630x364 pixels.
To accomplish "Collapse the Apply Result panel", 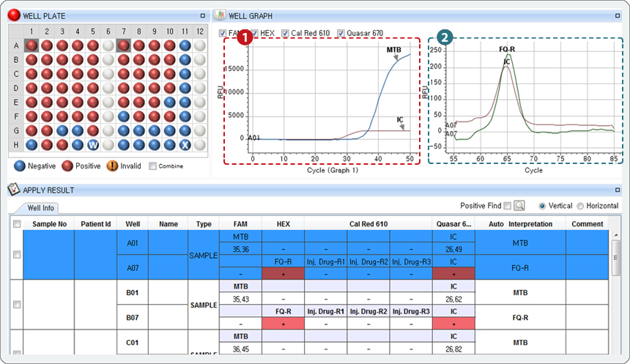I will tap(619, 190).
